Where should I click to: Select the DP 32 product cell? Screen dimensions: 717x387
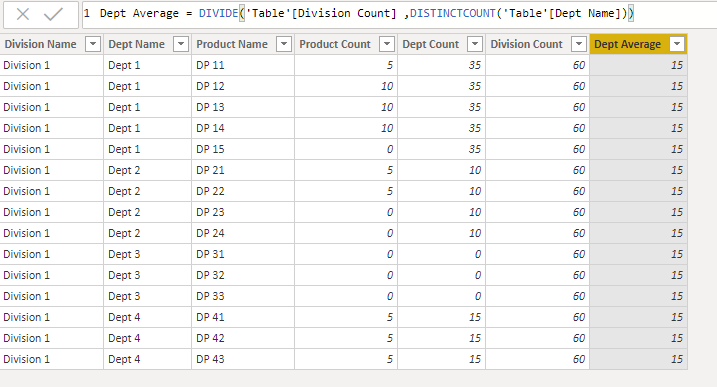coord(243,275)
